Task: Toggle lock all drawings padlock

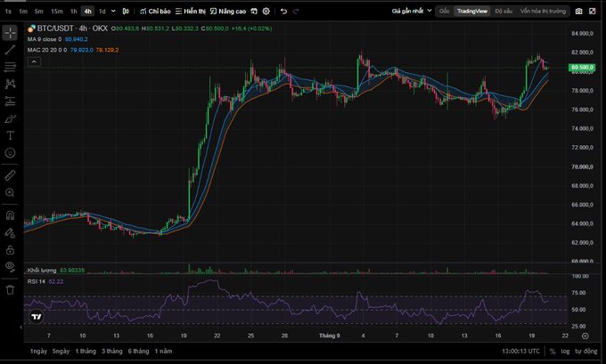Action: point(10,250)
